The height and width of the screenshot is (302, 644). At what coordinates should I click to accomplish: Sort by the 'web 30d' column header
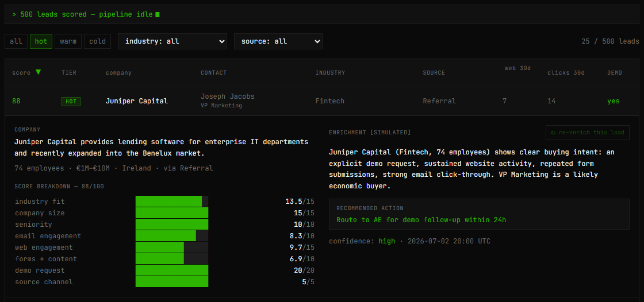click(x=517, y=68)
